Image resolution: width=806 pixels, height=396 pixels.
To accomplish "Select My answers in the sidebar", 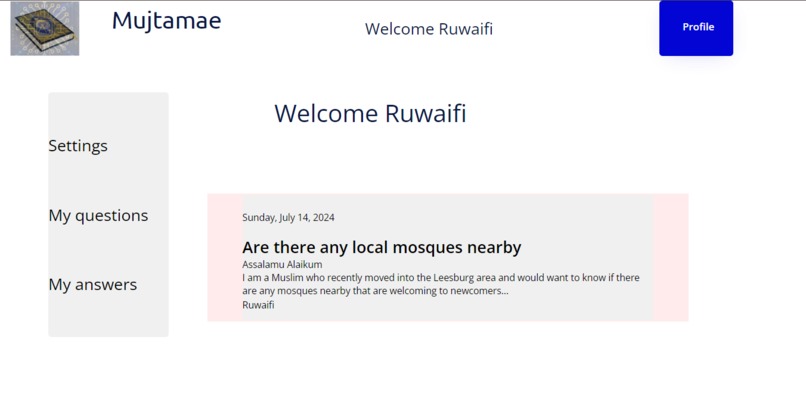I will [x=93, y=284].
